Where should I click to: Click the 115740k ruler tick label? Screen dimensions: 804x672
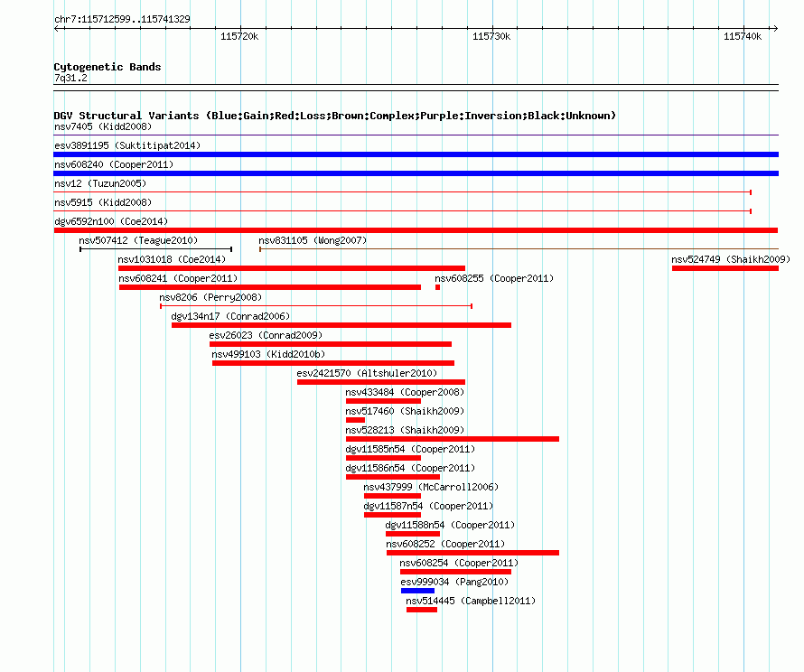click(x=743, y=36)
